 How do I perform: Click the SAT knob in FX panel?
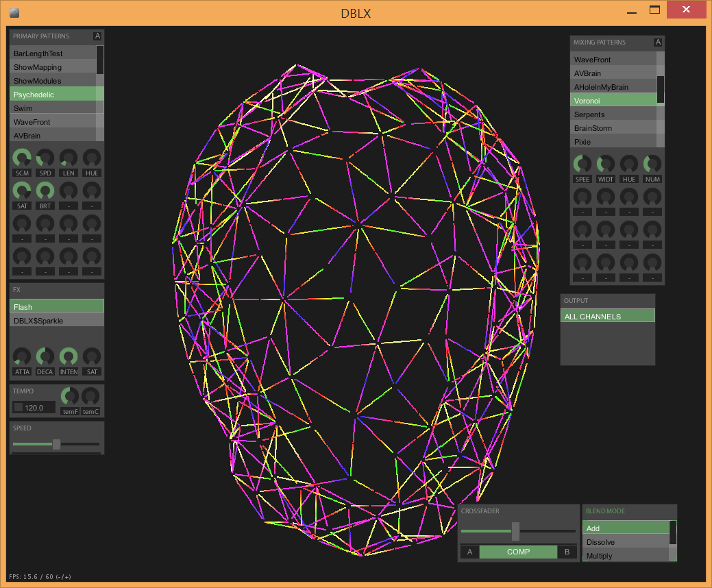(x=92, y=356)
